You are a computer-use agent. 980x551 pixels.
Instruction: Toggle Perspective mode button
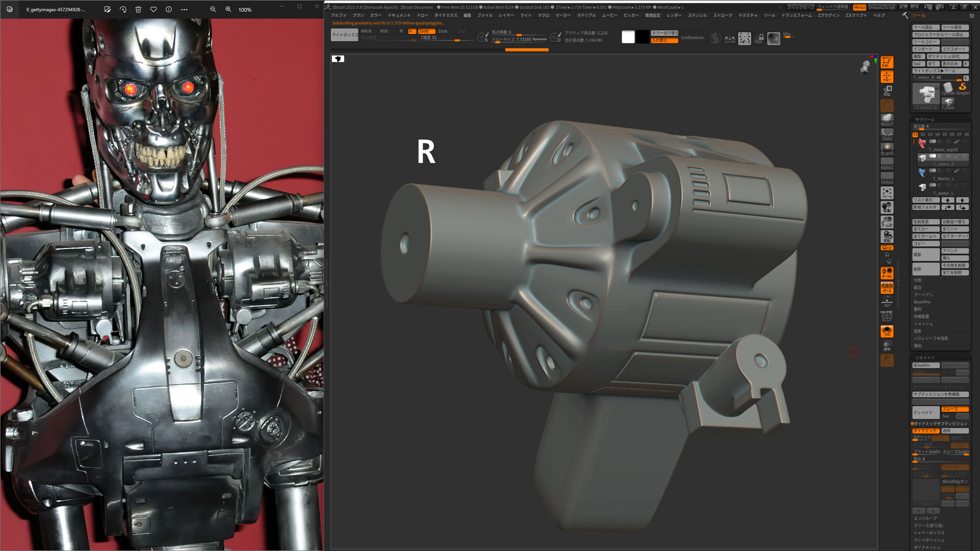887,288
